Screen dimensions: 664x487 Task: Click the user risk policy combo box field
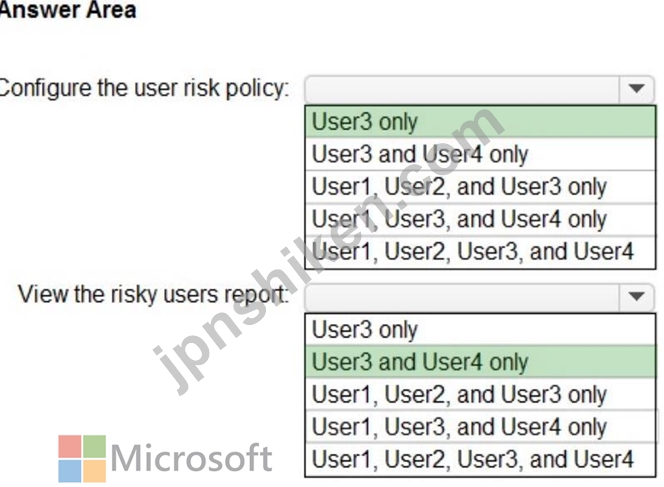point(479,89)
